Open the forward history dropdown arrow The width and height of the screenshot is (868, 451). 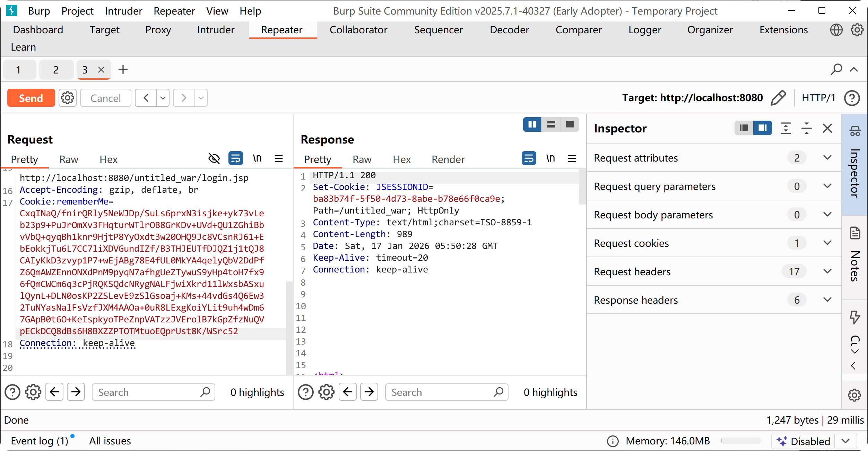tap(201, 98)
